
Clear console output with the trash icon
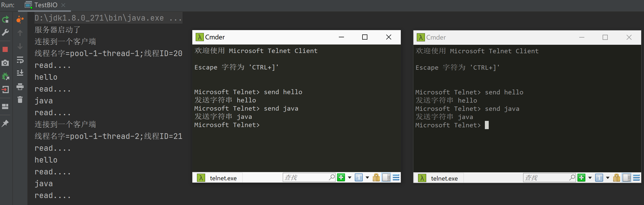click(20, 100)
